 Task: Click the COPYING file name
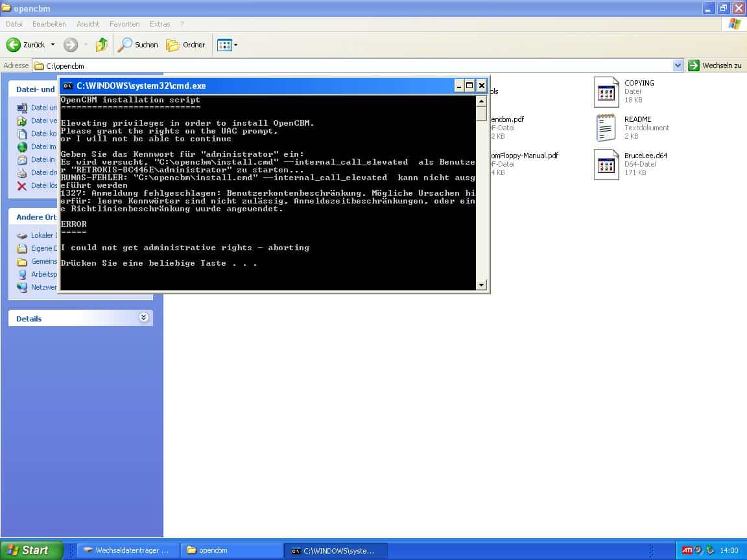pyautogui.click(x=639, y=83)
